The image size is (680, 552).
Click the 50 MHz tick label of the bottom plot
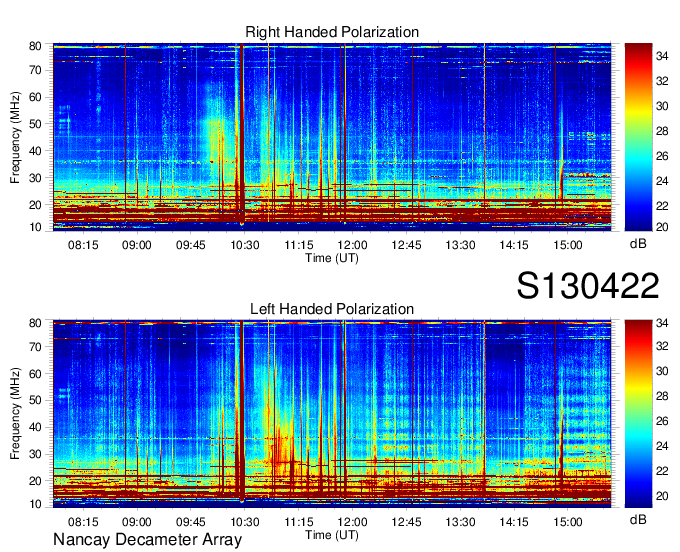coord(35,400)
